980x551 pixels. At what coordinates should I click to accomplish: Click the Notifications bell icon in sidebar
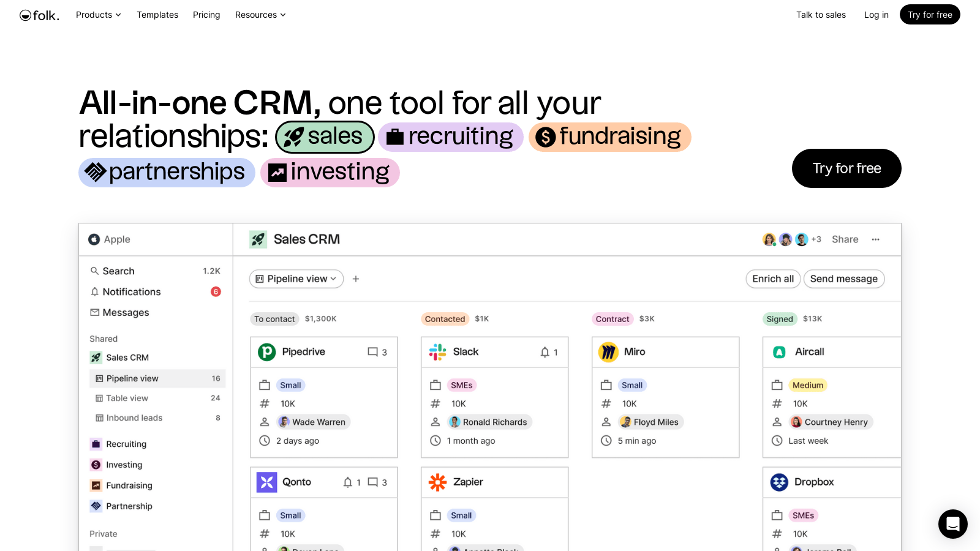[94, 291]
